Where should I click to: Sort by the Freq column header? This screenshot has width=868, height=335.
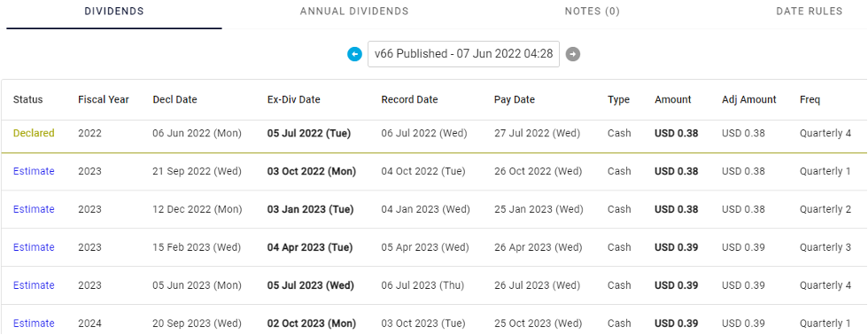810,99
